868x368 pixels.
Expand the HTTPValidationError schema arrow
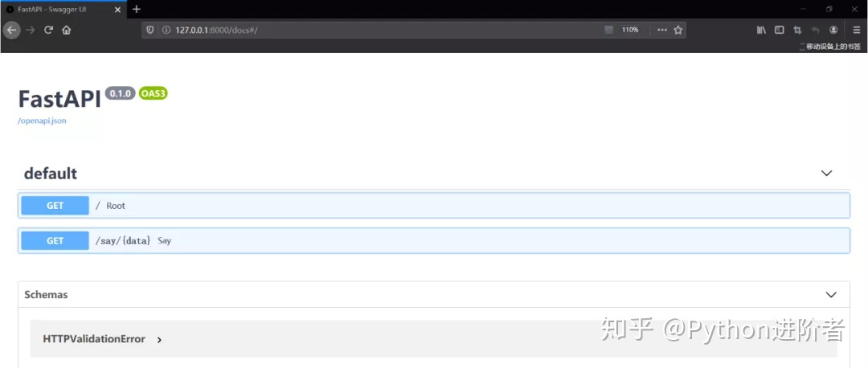tap(159, 340)
